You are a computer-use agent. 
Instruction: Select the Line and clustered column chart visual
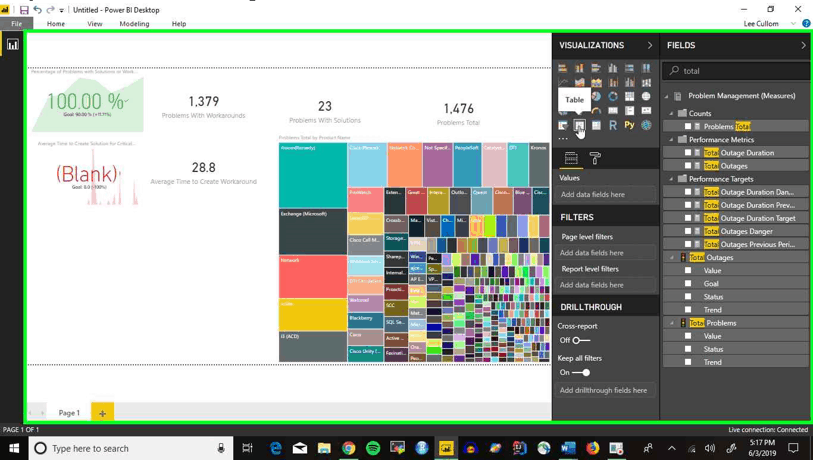coord(630,82)
